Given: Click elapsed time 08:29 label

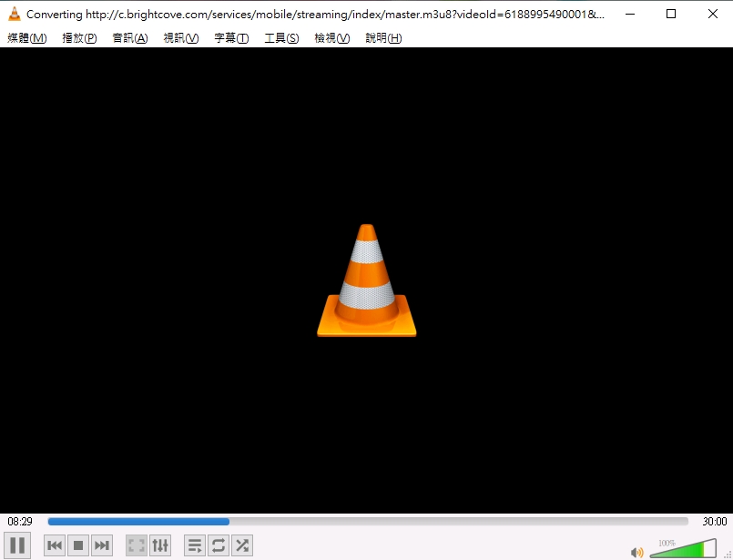Looking at the screenshot, I should point(20,521).
